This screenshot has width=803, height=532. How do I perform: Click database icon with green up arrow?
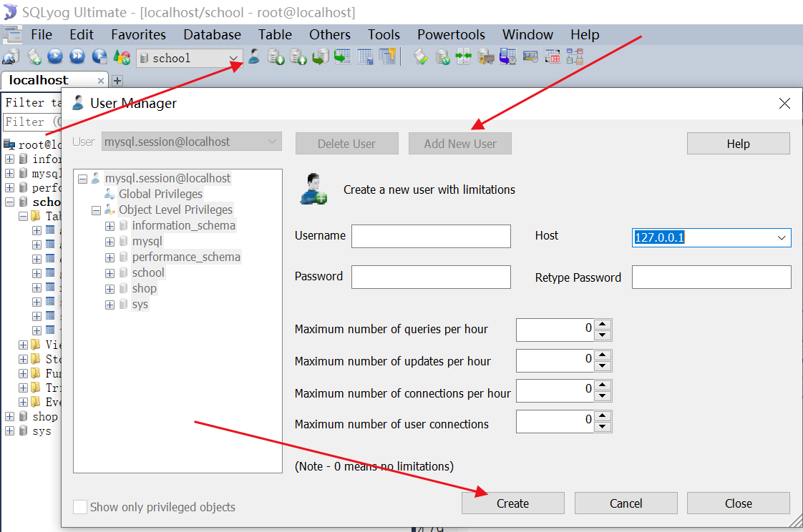pyautogui.click(x=298, y=56)
